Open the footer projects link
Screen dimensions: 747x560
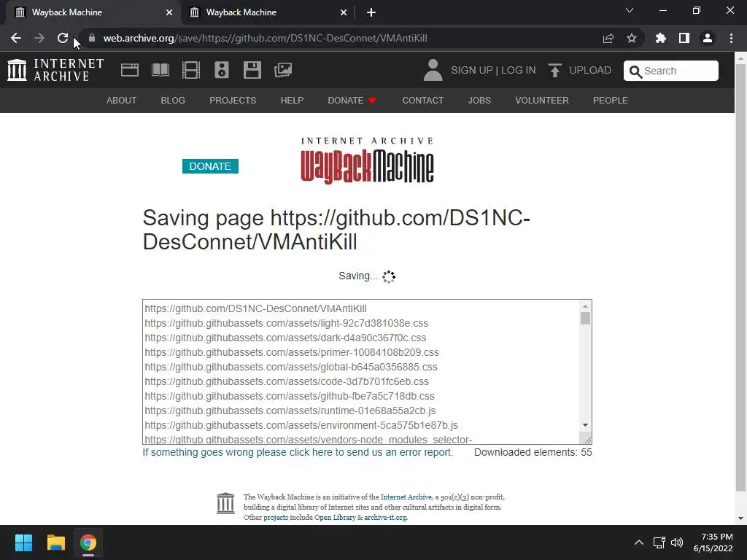(x=276, y=517)
